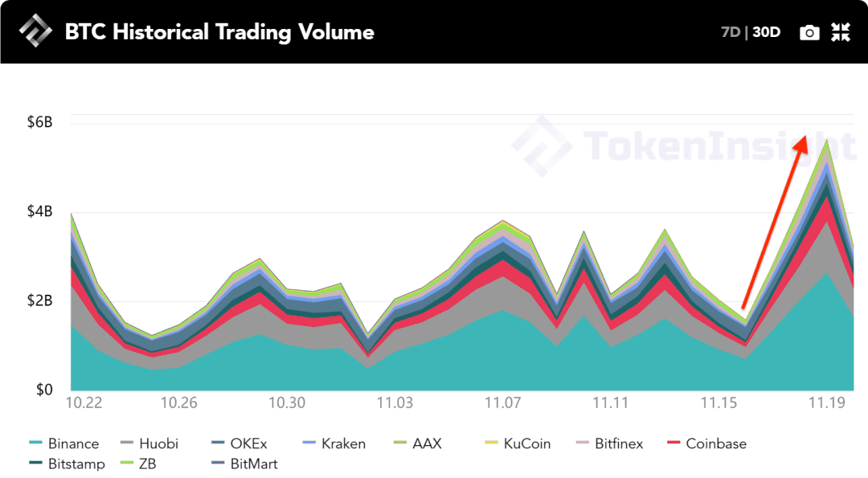Click the Coinbase red color swatch
This screenshot has width=868, height=478.
674,443
